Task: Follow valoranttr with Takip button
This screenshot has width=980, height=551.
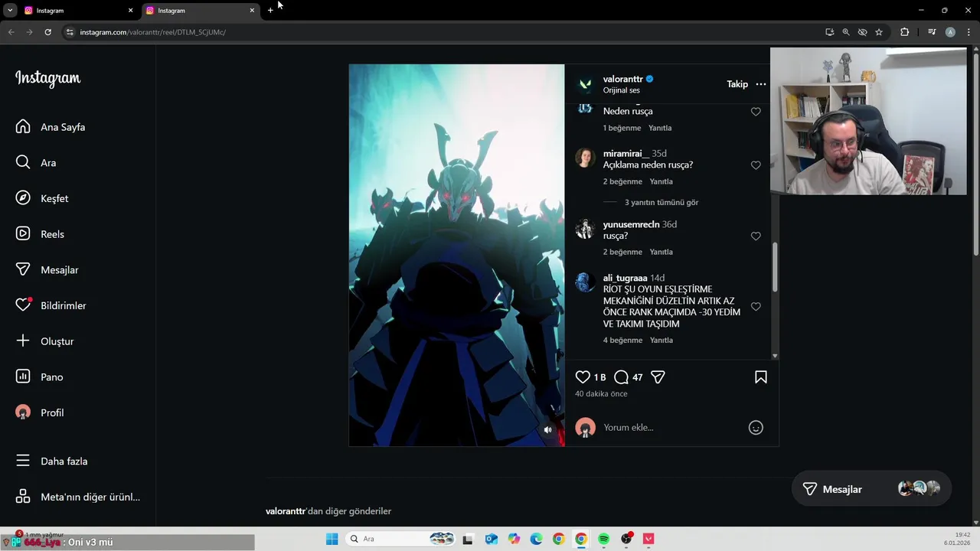Action: pos(737,84)
